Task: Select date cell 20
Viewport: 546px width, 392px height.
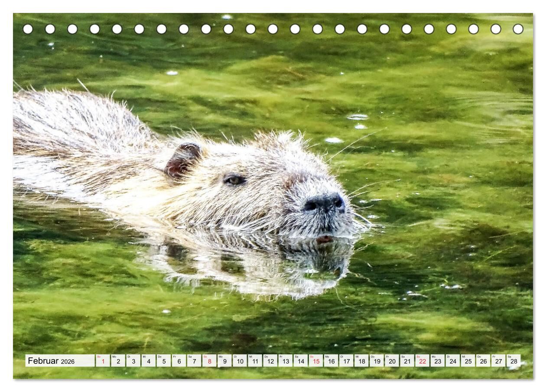Action: 392,361
